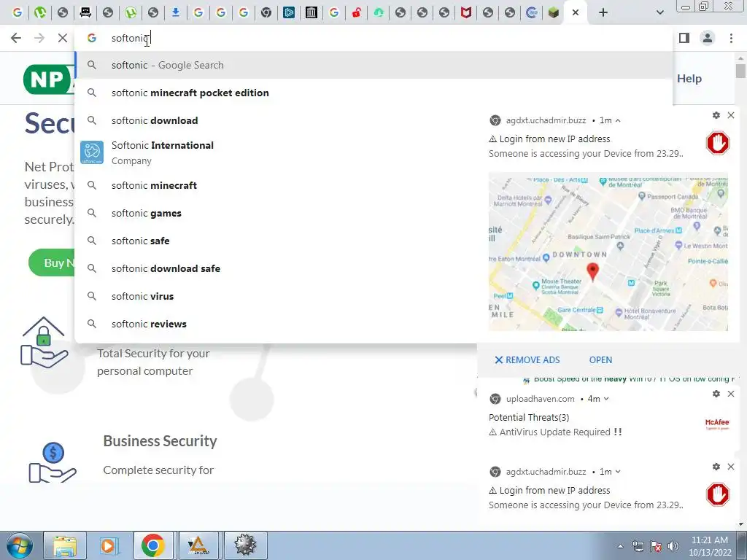The image size is (747, 560).
Task: Open settings gear of bottom agdxt.uchadmir.buzz notification
Action: point(716,467)
